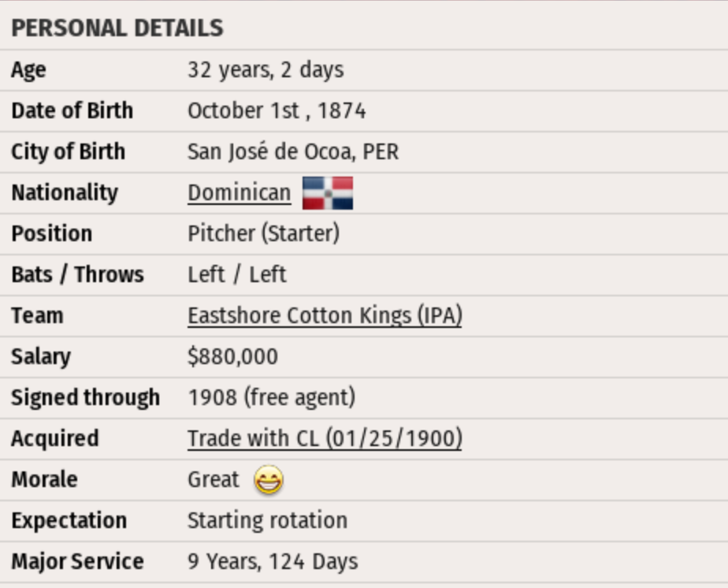Click the Dominican Republic flag icon
The width and height of the screenshot is (728, 588).
pyautogui.click(x=328, y=193)
